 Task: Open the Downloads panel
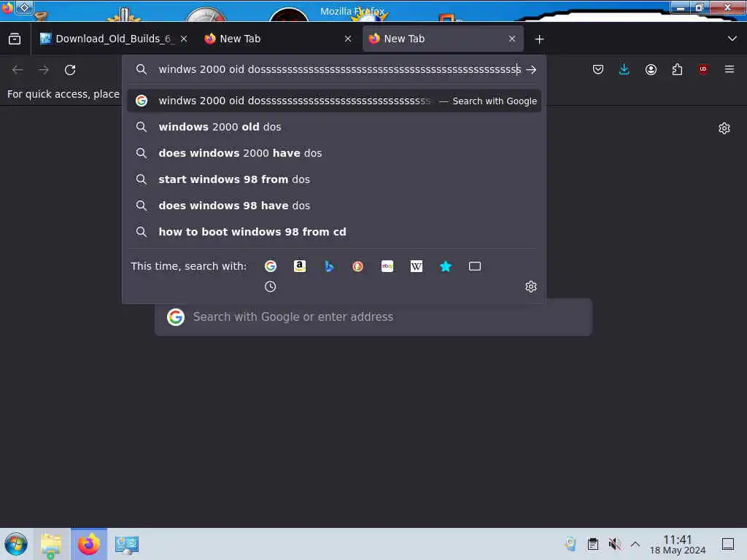tap(624, 69)
